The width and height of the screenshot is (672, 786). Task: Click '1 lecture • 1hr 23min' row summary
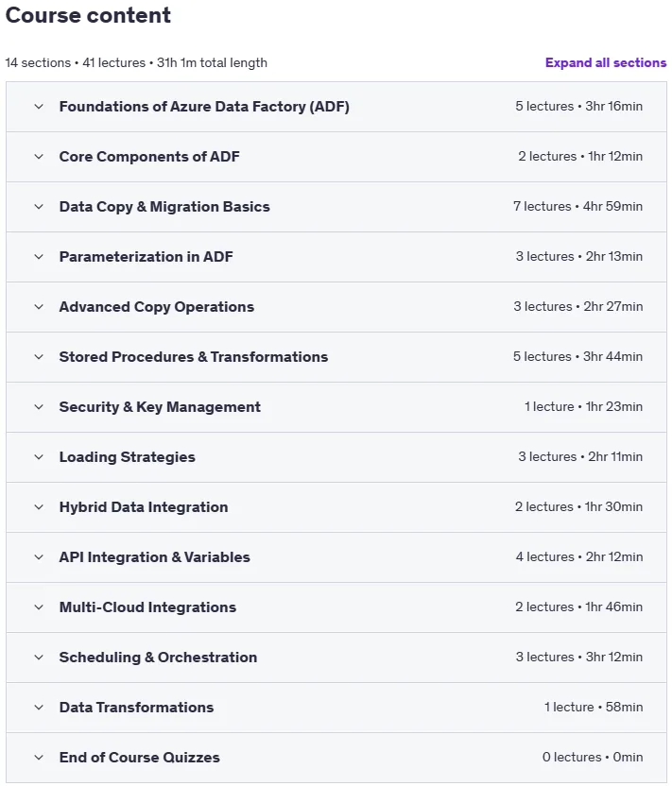click(583, 406)
